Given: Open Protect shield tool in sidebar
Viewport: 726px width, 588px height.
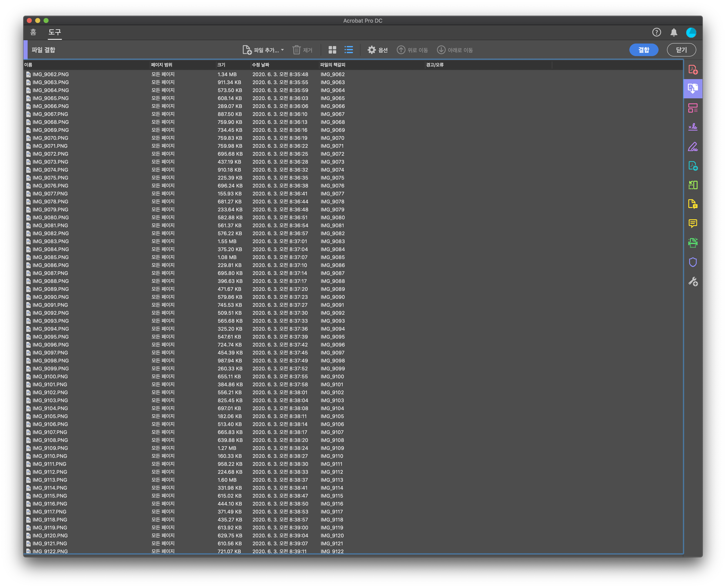Looking at the screenshot, I should [693, 262].
